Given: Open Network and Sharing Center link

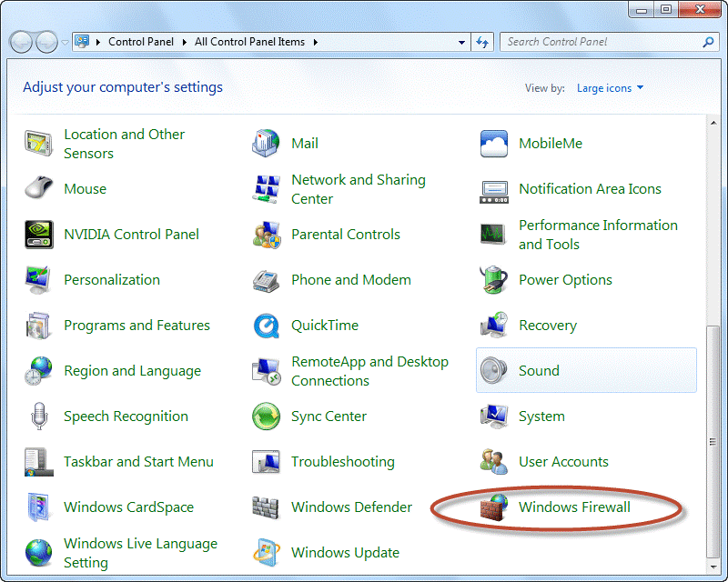Looking at the screenshot, I should click(358, 189).
